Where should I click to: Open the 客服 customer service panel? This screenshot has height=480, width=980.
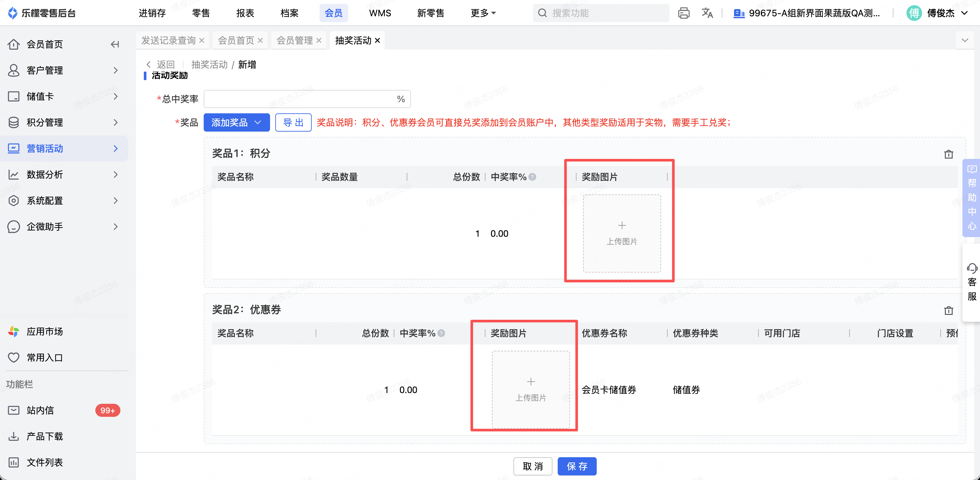(972, 282)
